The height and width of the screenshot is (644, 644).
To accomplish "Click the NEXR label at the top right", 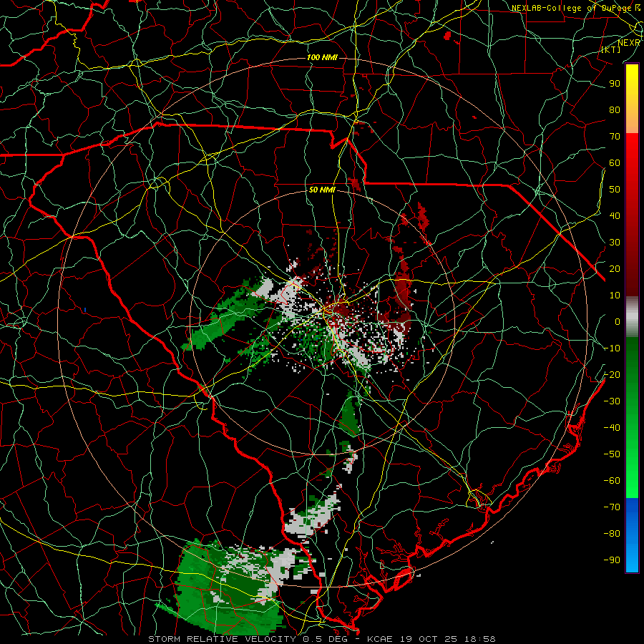I will (x=629, y=43).
